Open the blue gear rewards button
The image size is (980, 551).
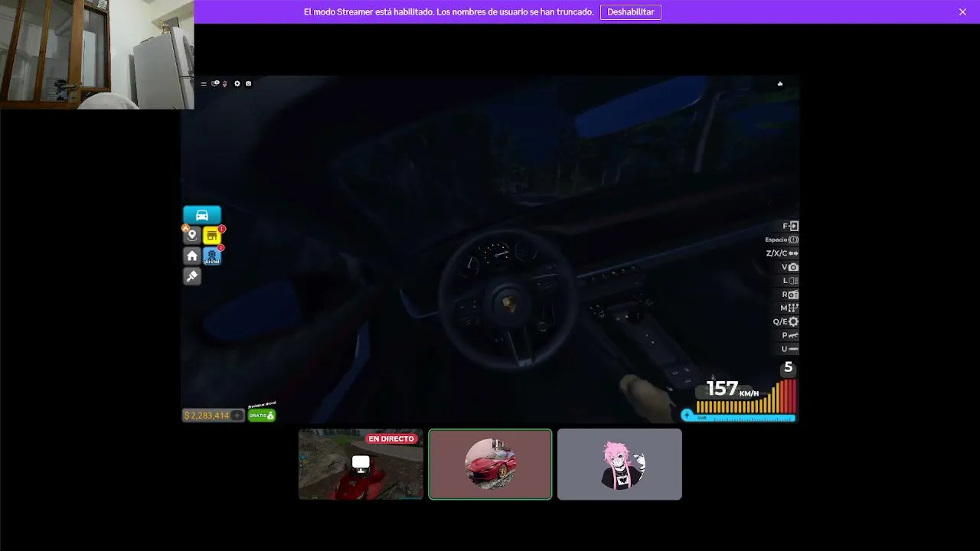tap(212, 256)
